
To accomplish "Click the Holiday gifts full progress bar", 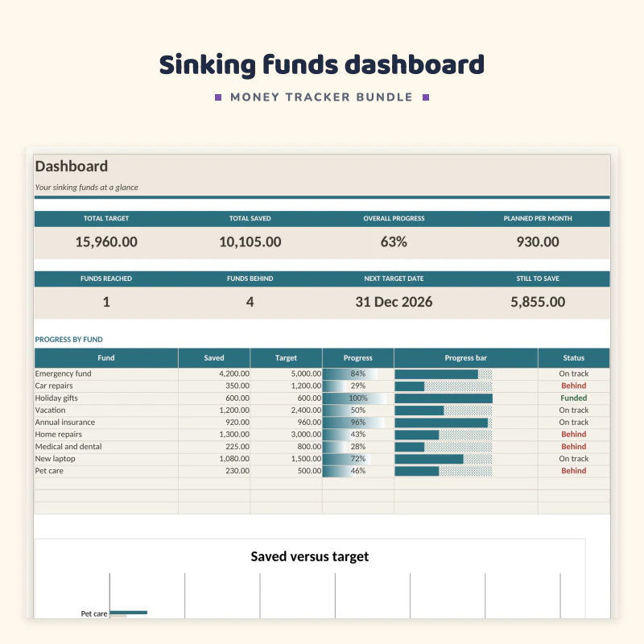I will [x=444, y=398].
